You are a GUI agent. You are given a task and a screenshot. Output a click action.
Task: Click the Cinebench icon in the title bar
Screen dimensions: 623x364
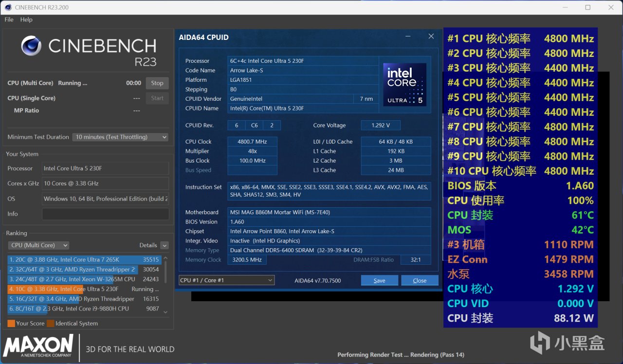point(8,7)
